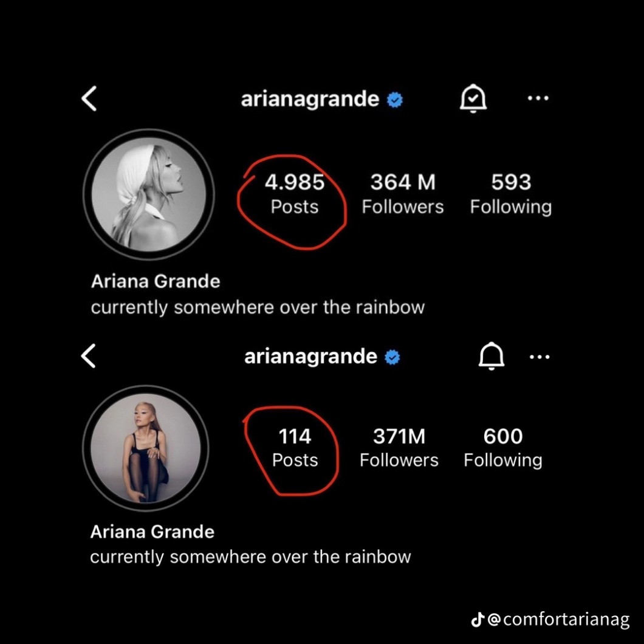Click the TikTok logo in the watermark
This screenshot has width=644, height=644.
[478, 620]
